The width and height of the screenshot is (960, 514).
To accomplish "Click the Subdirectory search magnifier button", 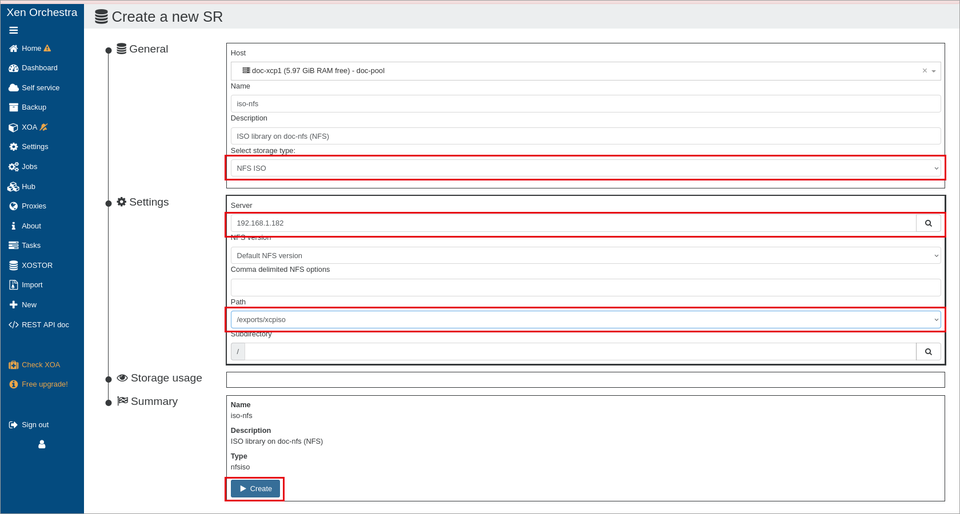I will point(928,351).
